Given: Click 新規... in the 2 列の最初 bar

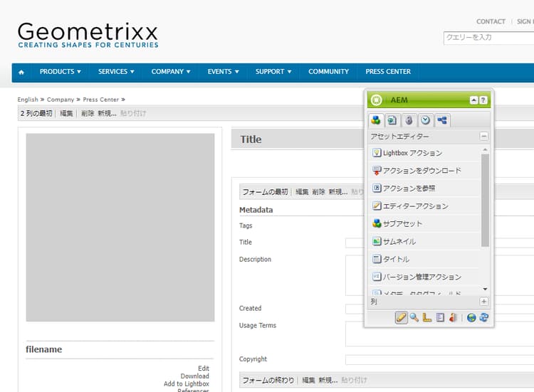Looking at the screenshot, I should tap(107, 113).
